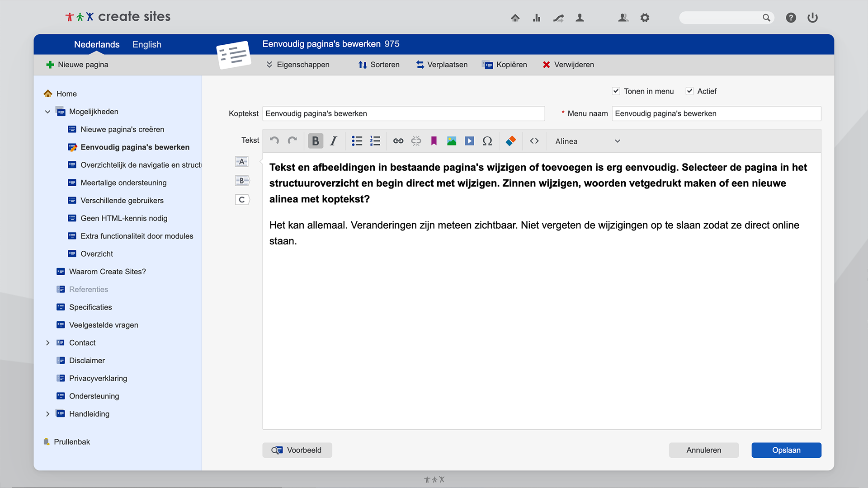868x488 pixels.
Task: Insert anchor bookmark icon
Action: click(434, 141)
